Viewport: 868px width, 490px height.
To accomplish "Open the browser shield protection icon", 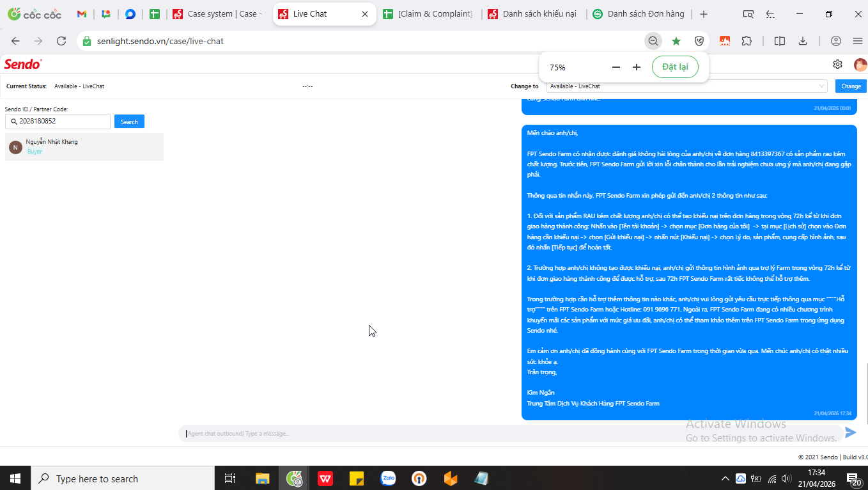I will tap(699, 41).
